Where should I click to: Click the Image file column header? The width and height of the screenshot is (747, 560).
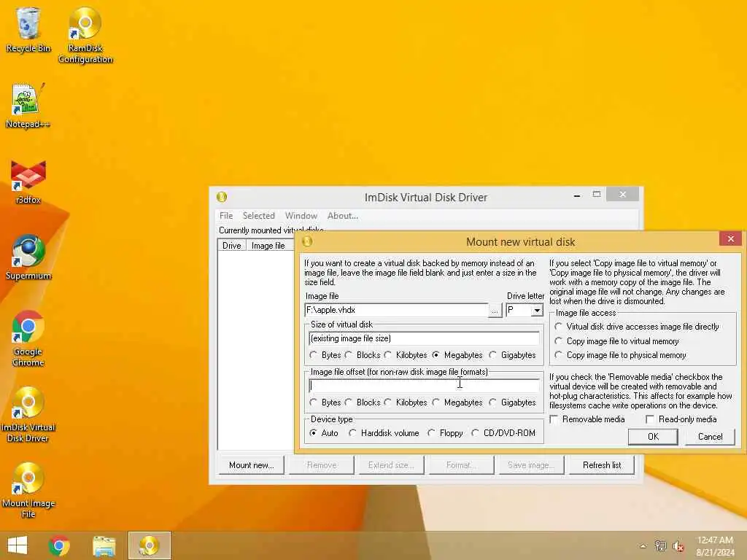[x=268, y=246]
